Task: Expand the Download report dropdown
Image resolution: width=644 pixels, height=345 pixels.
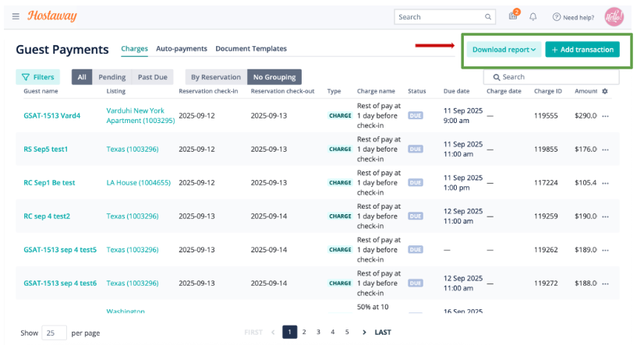Action: tap(504, 50)
